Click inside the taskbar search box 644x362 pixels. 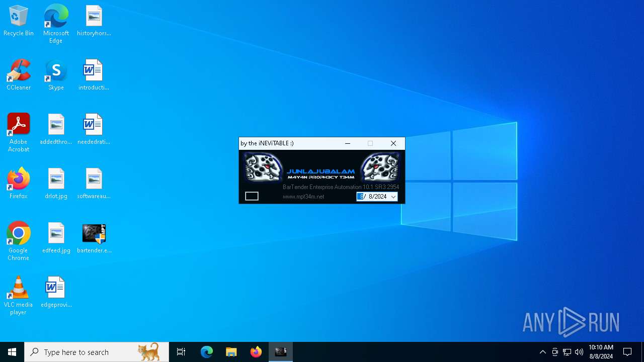97,352
